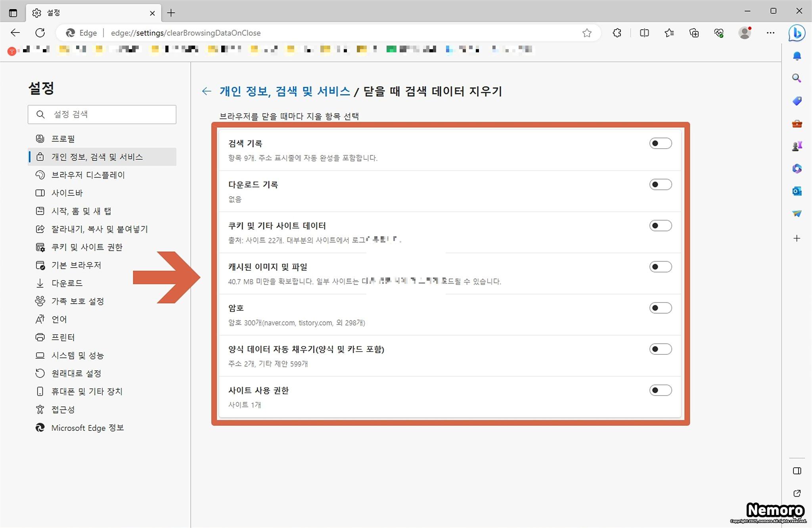Image resolution: width=812 pixels, height=528 pixels.
Task: Open the Settings and more ellipsis menu
Action: pos(770,33)
